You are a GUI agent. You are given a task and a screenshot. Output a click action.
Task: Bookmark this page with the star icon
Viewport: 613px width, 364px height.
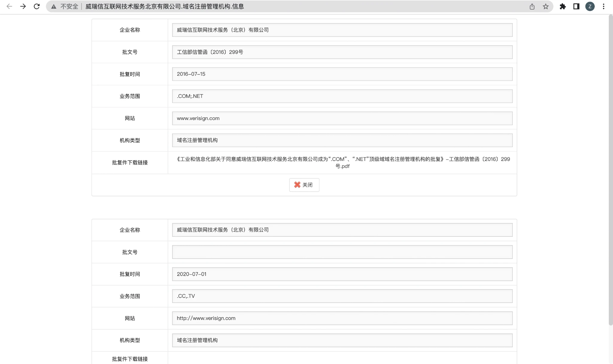pyautogui.click(x=546, y=7)
